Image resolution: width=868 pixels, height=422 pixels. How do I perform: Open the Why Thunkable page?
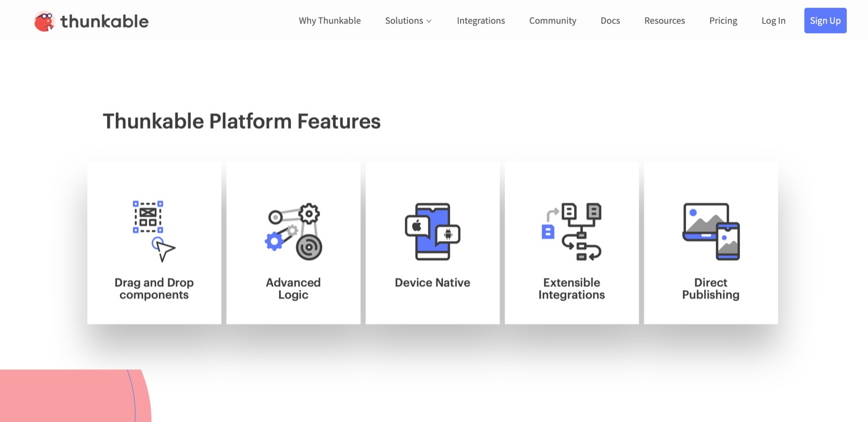point(329,21)
